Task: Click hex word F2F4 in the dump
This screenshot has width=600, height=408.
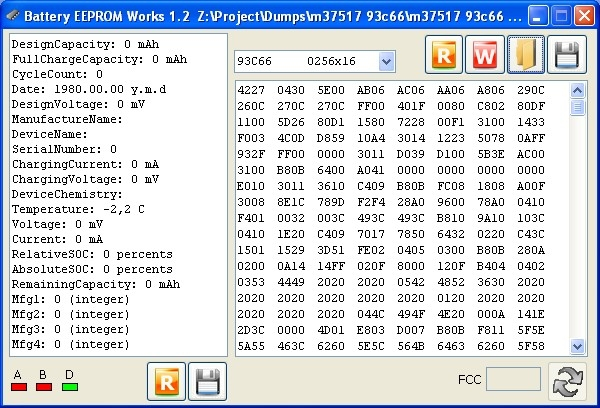Action: point(371,202)
